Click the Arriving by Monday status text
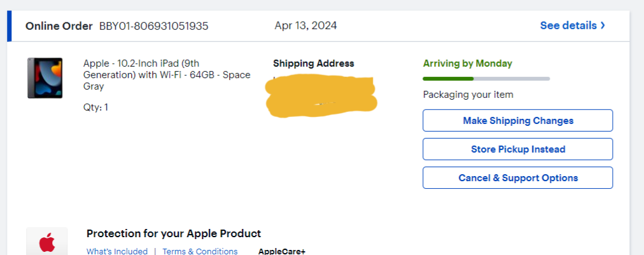The image size is (644, 255). point(467,64)
